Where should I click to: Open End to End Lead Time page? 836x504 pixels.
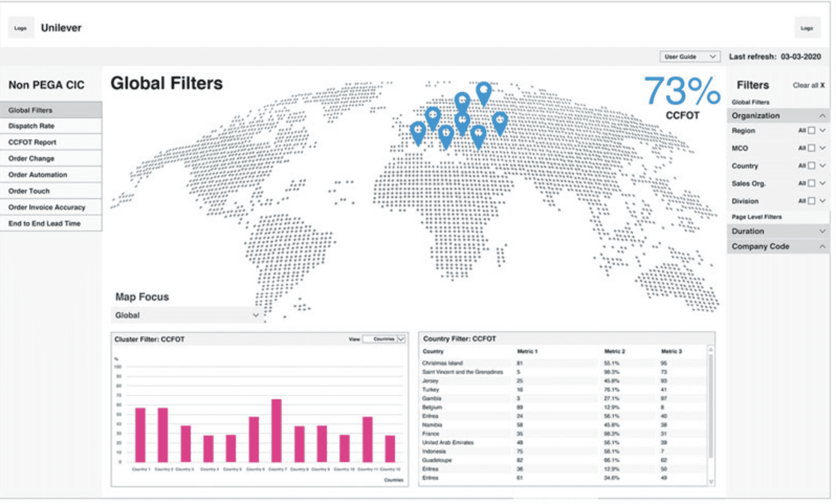pyautogui.click(x=51, y=224)
